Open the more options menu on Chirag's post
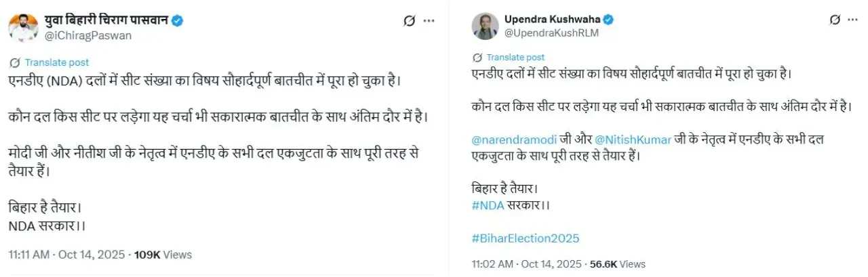 [429, 21]
